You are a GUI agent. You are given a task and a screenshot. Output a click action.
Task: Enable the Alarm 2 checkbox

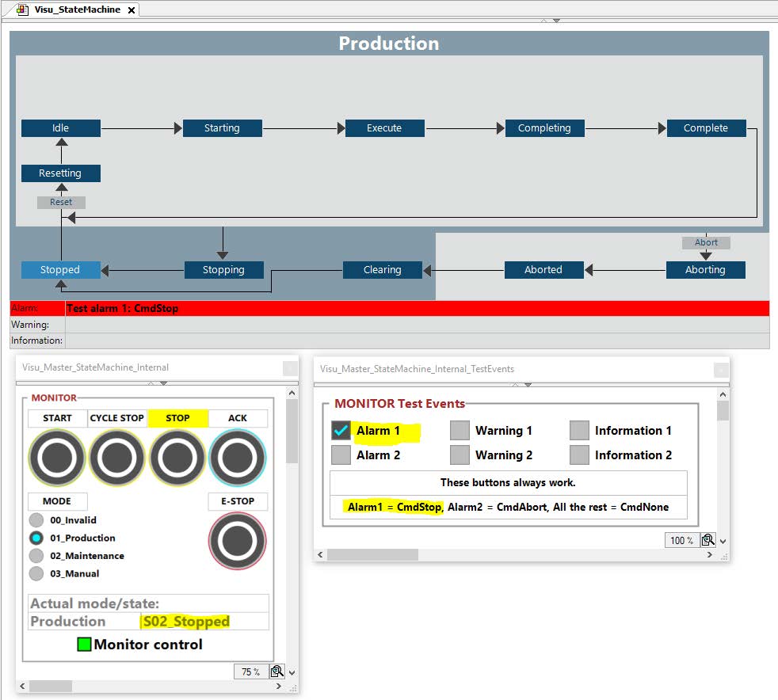coord(341,455)
